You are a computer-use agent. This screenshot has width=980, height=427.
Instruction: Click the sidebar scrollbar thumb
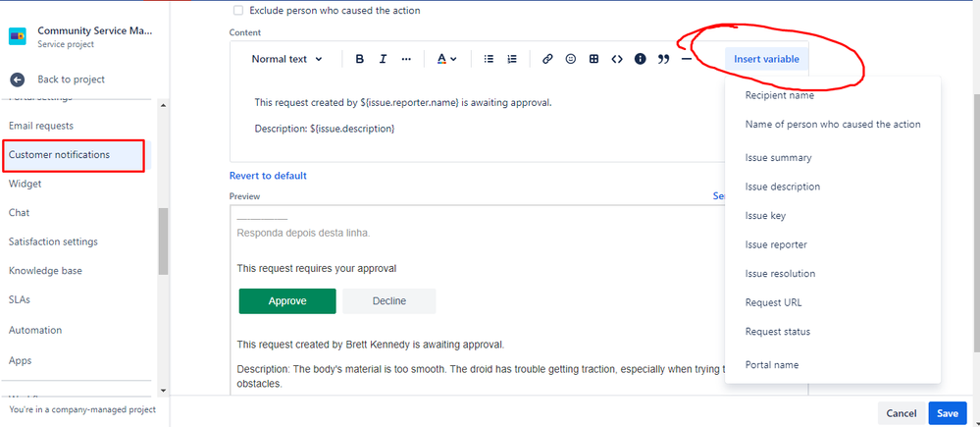pos(163,241)
